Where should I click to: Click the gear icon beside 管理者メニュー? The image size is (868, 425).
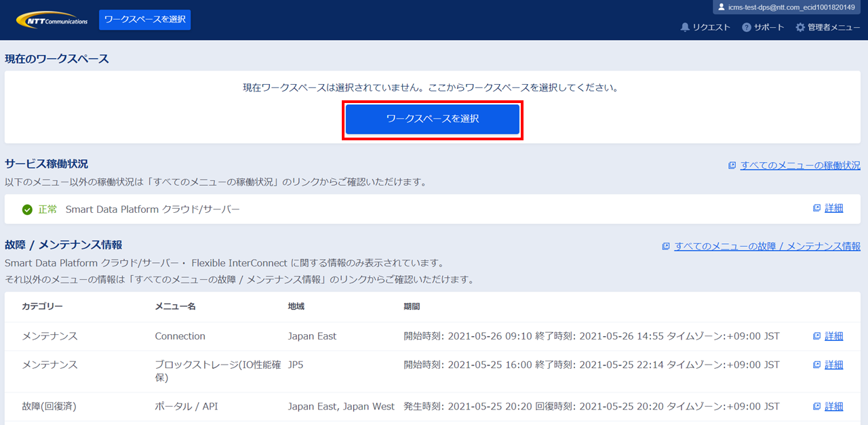[x=800, y=27]
